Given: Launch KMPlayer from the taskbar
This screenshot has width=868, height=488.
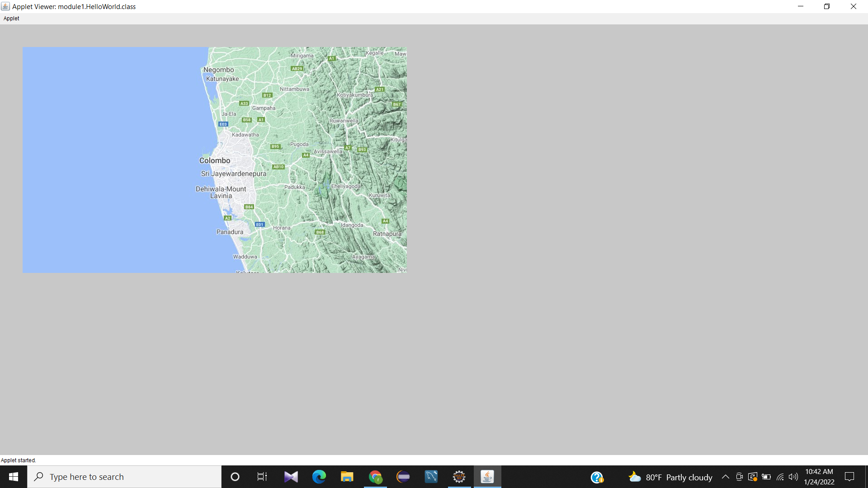Looking at the screenshot, I should point(291,477).
